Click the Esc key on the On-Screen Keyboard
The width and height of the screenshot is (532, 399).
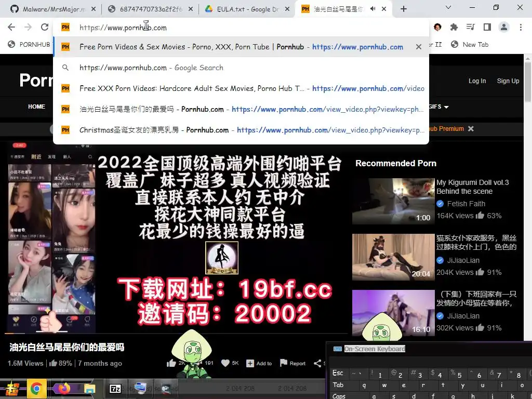pos(338,373)
